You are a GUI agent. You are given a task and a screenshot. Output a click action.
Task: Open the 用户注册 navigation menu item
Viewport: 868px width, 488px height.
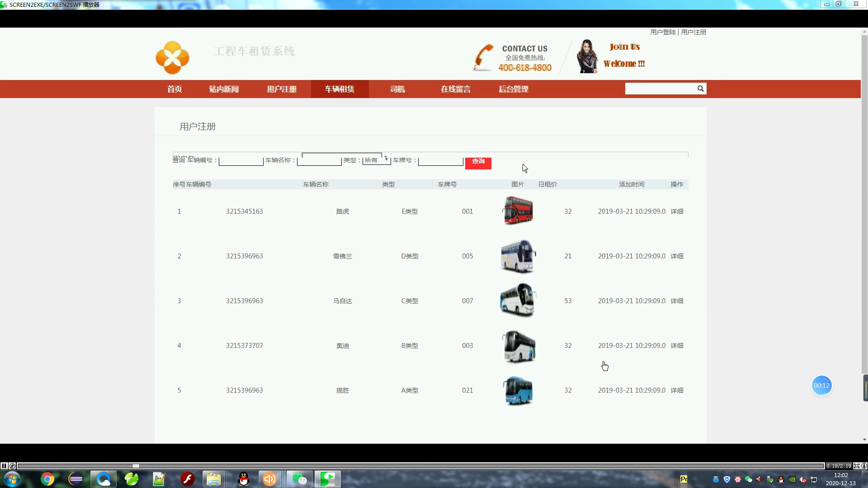(282, 89)
